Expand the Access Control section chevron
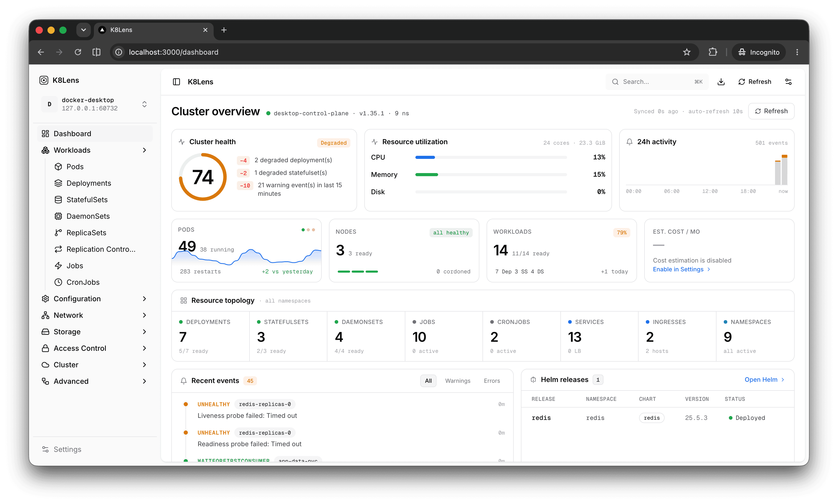Image resolution: width=838 pixels, height=504 pixels. coord(144,348)
